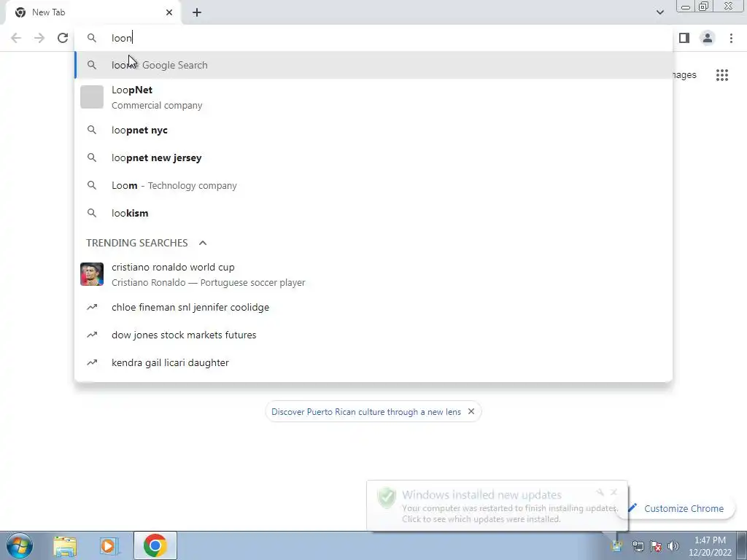Open the Google apps grid

[x=721, y=75]
